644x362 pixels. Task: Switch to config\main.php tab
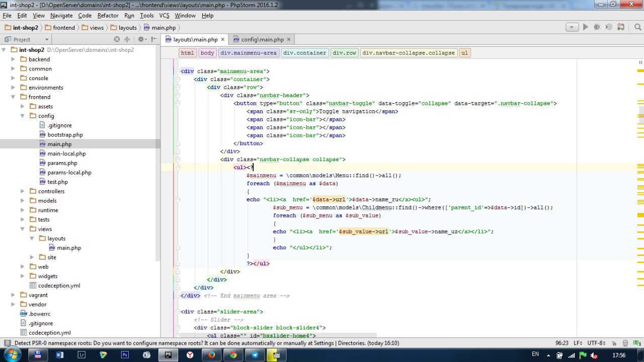click(262, 39)
